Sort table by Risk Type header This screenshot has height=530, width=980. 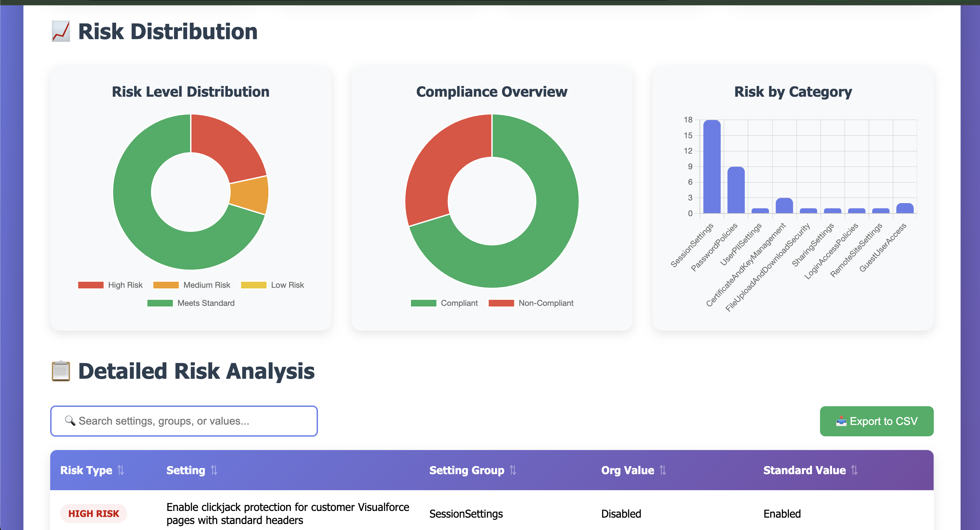pos(86,470)
